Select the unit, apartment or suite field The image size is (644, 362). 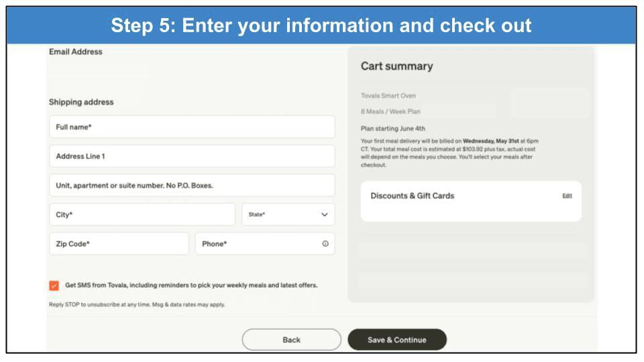[191, 186]
